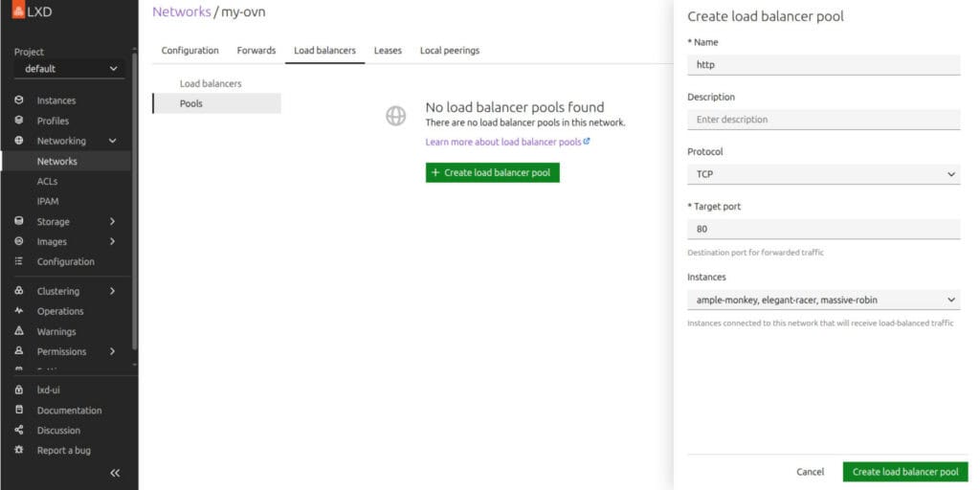Open Documentation link in sidebar
Image resolution: width=980 pixels, height=490 pixels.
coord(69,411)
